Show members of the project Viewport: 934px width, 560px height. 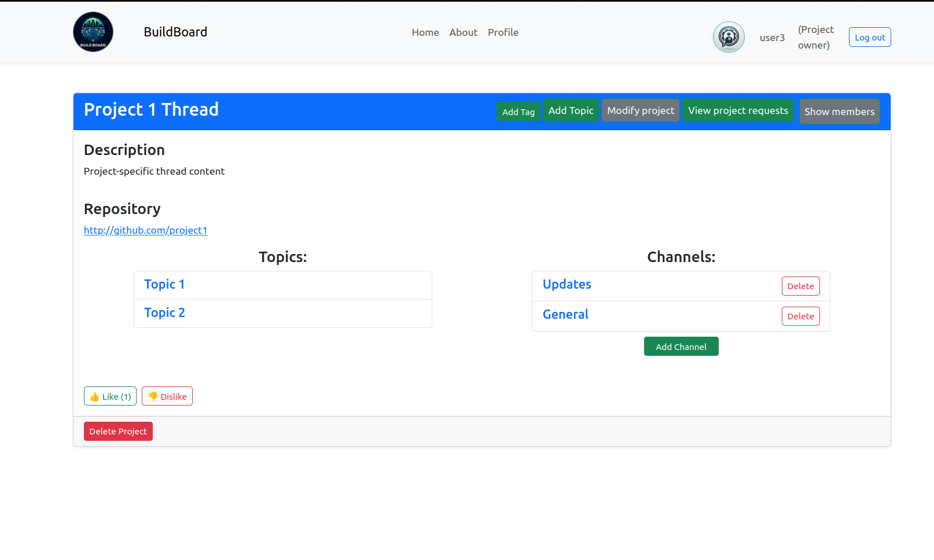(839, 112)
